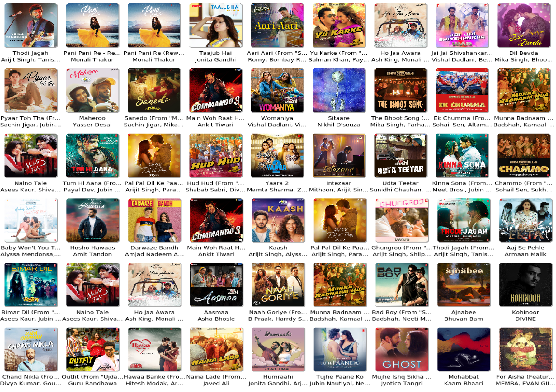Viewport: 556px width, 392px height.
Task: Click the 'Asha Bhosle' artist name
Action: coord(216,319)
